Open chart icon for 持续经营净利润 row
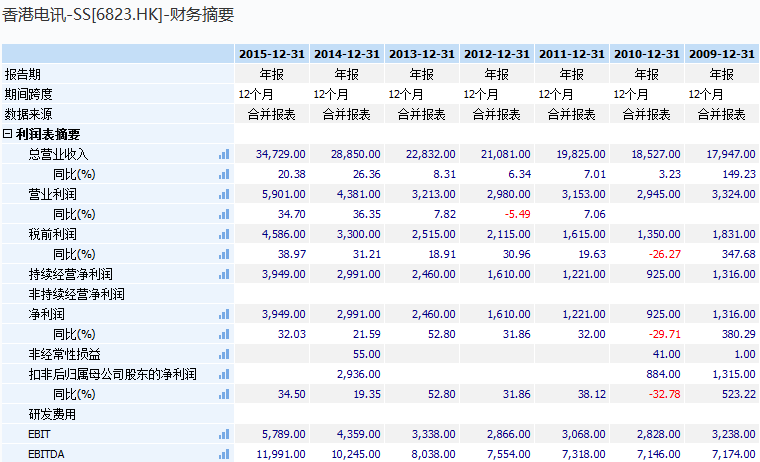Screen dimensions: 760x462 (224, 274)
